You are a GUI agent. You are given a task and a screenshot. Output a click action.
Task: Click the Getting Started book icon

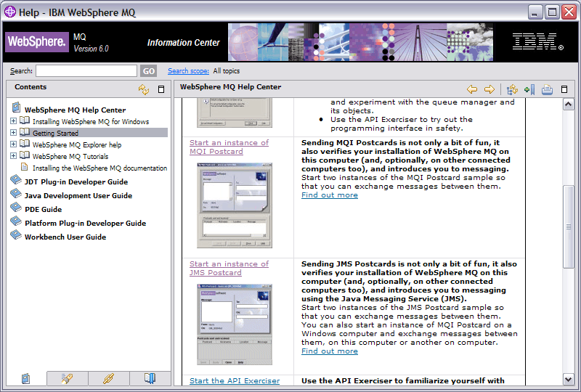(x=25, y=132)
